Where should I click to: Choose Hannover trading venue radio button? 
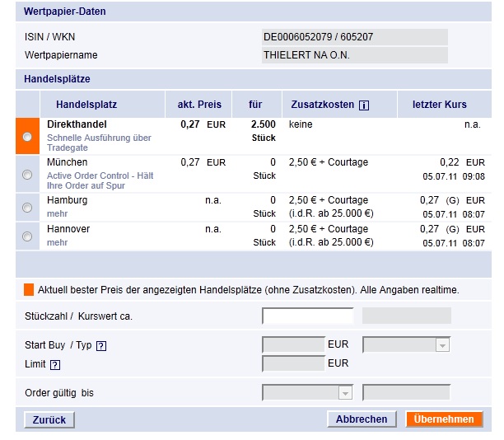(27, 236)
